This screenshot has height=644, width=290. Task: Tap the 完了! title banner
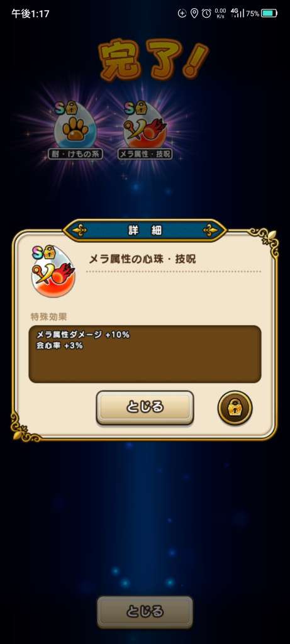tap(154, 60)
